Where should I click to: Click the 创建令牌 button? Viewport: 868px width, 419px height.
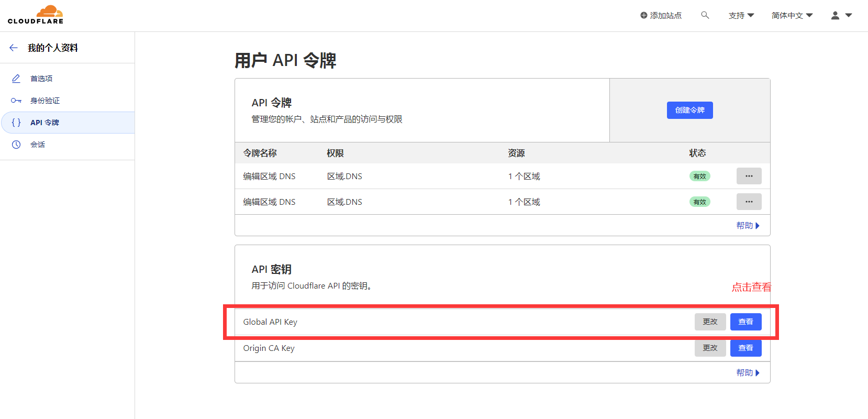click(689, 110)
